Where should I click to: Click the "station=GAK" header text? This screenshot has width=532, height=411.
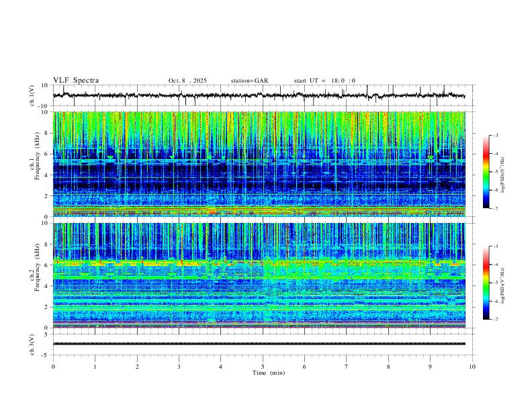249,81
